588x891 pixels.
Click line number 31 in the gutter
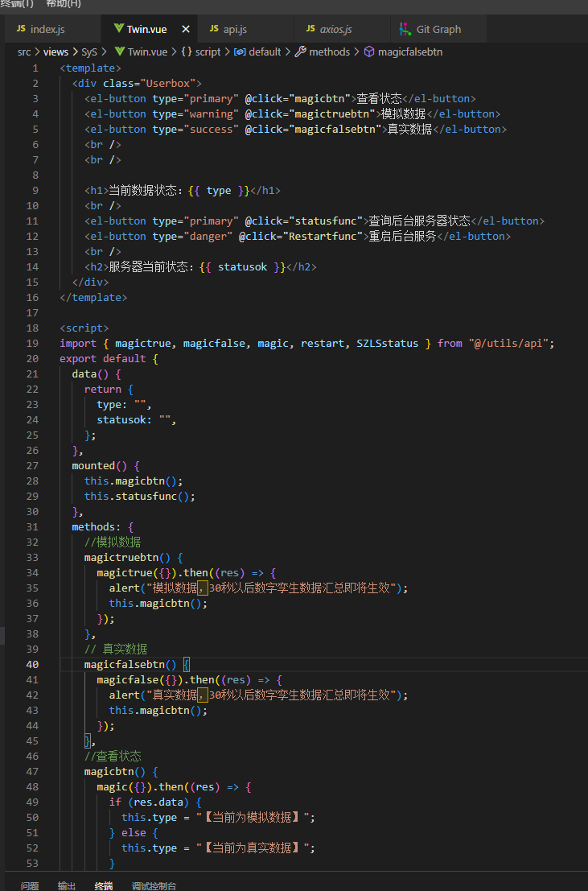(x=32, y=526)
